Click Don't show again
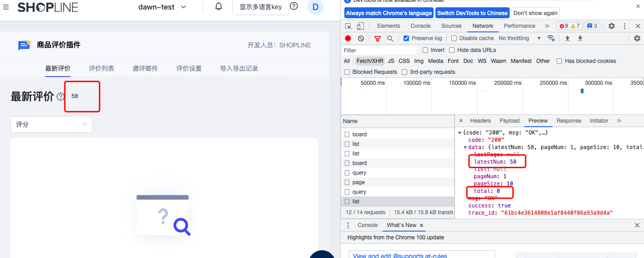 coord(535,13)
